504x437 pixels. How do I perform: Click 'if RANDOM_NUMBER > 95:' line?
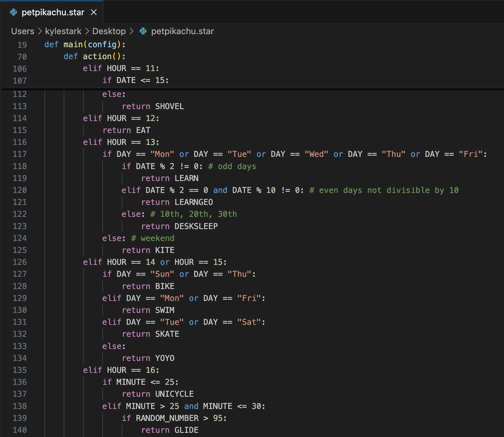click(174, 418)
